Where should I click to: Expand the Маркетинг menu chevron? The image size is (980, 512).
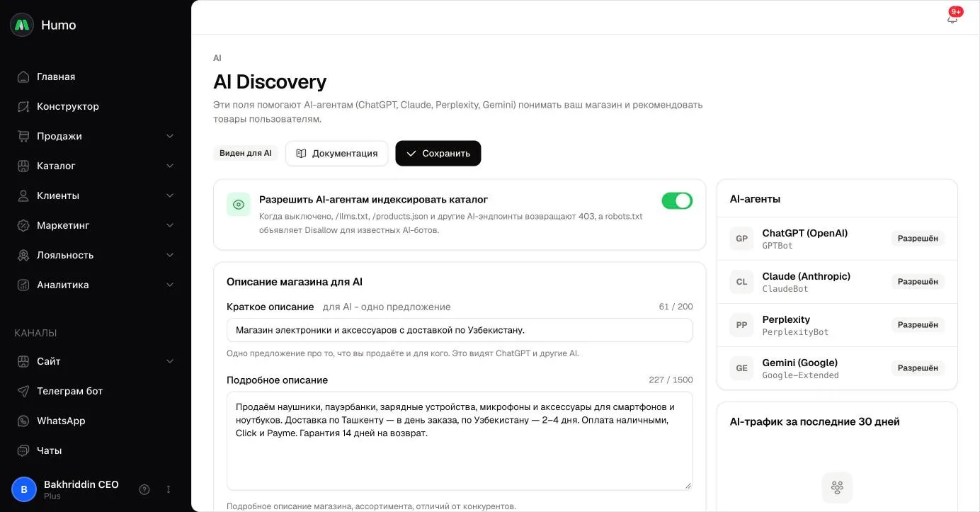(170, 225)
